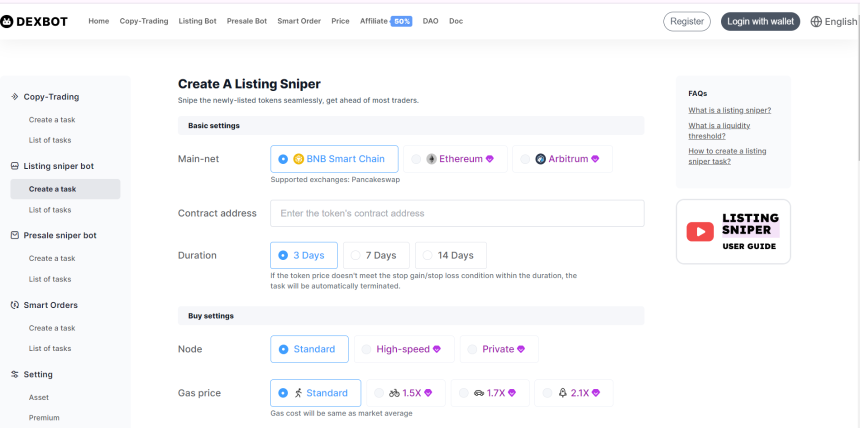Click the Ethereum coin icon
860x428 pixels.
(x=431, y=159)
